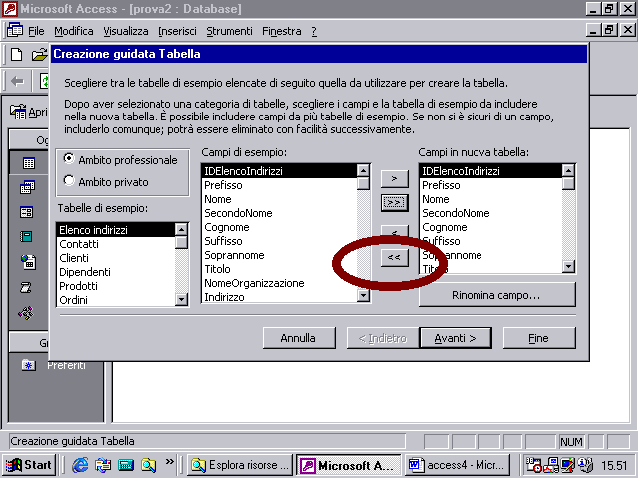
Task: Open the Modifica menu
Action: click(74, 31)
